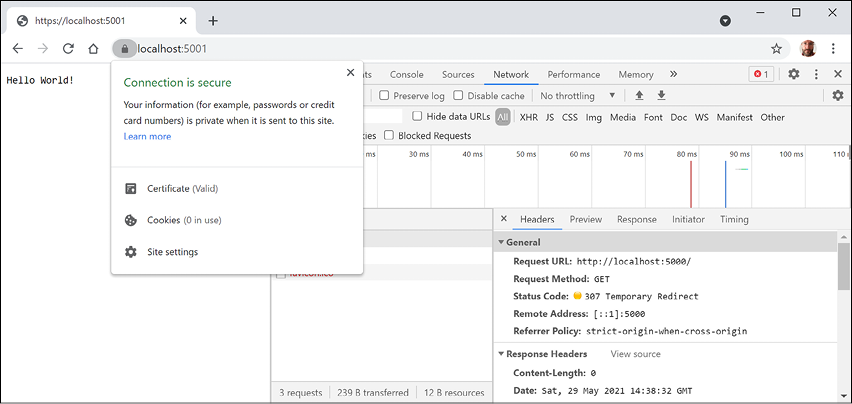Click the export HAR download icon
This screenshot has width=852, height=404.
click(x=661, y=96)
